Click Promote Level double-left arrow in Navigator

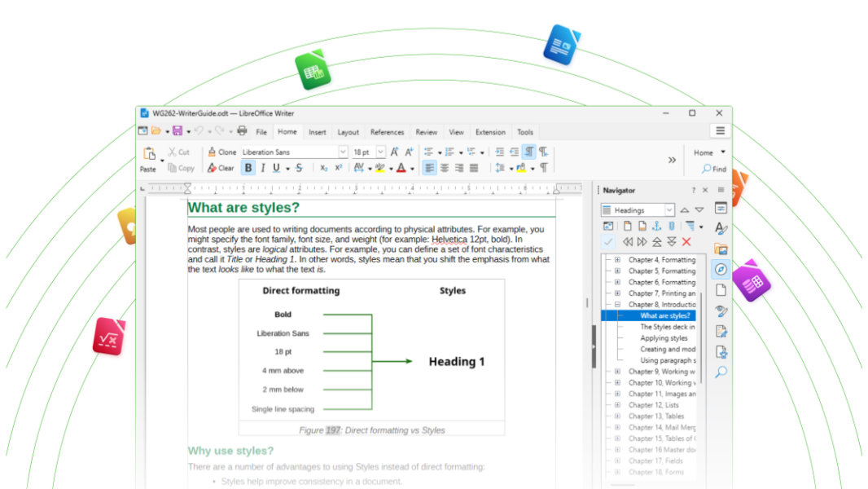[x=627, y=242]
